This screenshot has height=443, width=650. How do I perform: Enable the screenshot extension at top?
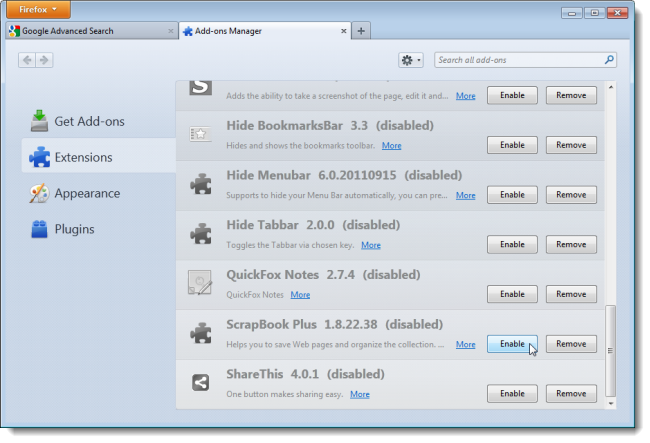coord(512,95)
